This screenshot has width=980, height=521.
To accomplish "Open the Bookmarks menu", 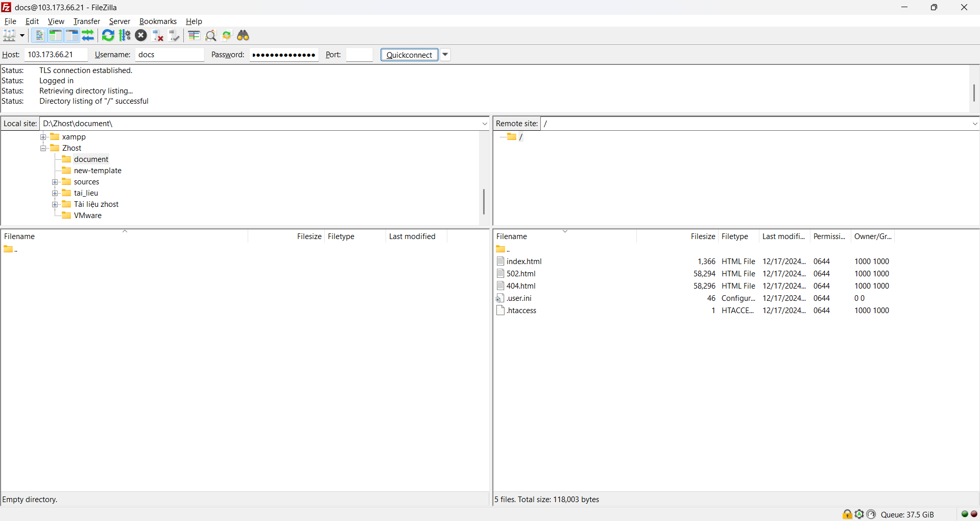I will pos(158,21).
